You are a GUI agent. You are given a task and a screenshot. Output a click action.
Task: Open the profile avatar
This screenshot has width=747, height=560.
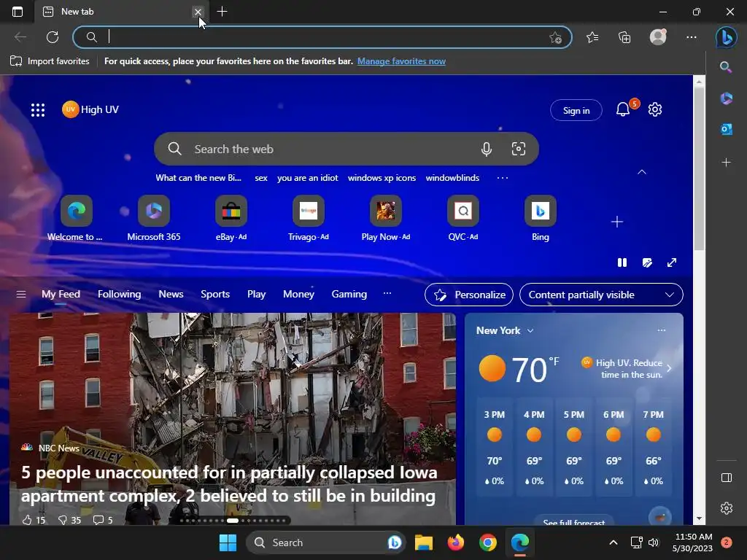(658, 37)
